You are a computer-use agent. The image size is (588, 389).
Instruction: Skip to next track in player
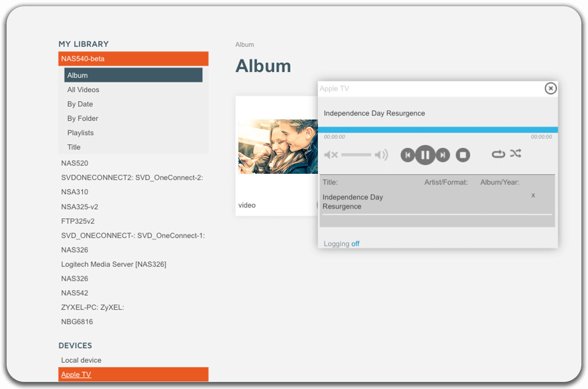coord(443,155)
